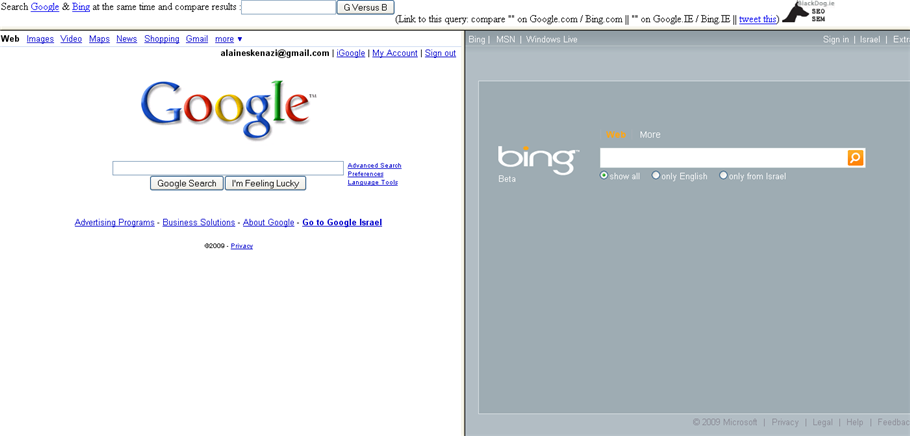This screenshot has height=436, width=910.
Task: Click the bing Beta logo
Action: (x=538, y=164)
